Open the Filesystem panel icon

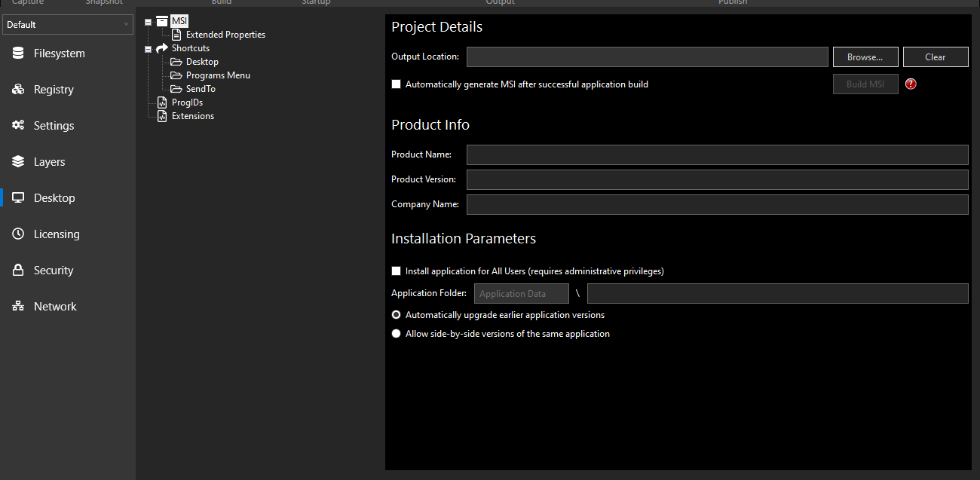(18, 53)
